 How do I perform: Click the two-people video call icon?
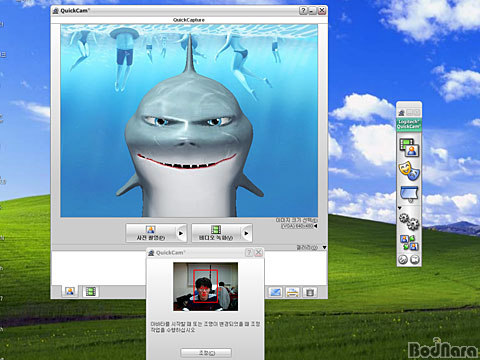(409, 242)
